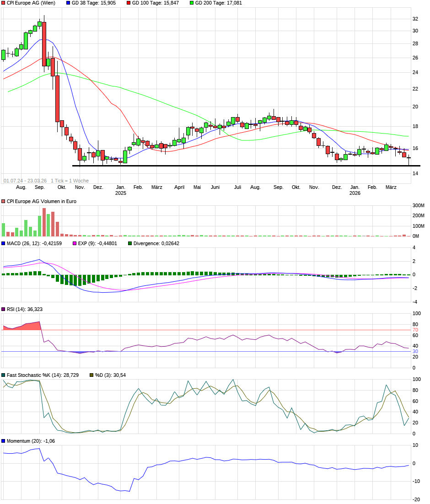Click the GD 100 Tage red legend marker
Screen dimensions: 430x504
129,3
